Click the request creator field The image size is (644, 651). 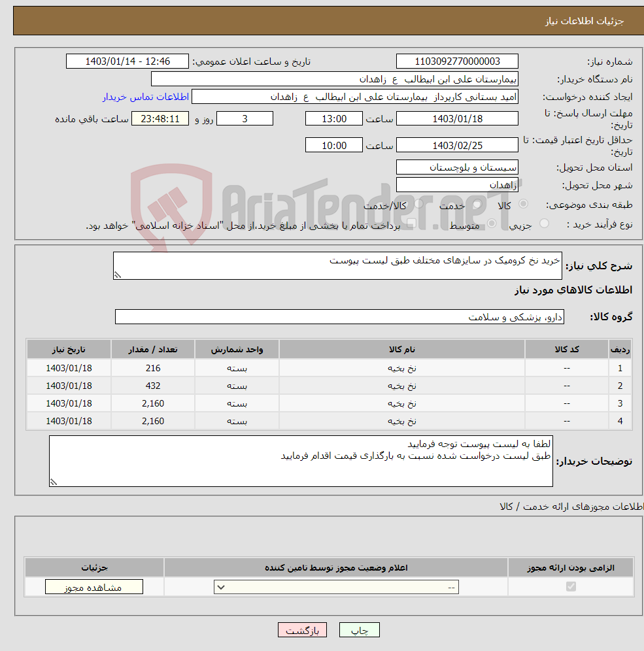point(354,97)
